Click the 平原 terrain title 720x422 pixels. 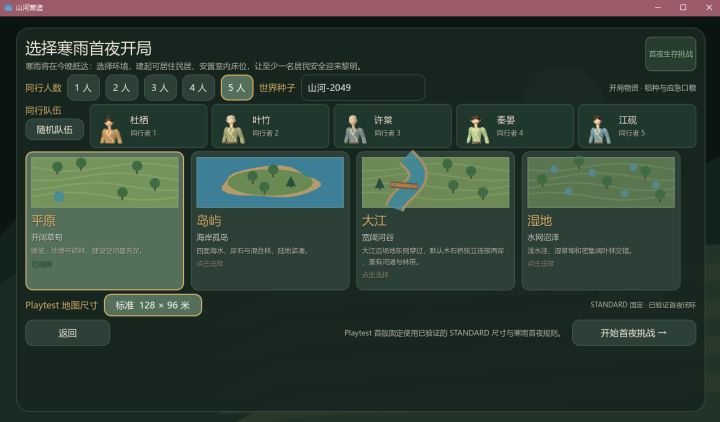tap(44, 221)
